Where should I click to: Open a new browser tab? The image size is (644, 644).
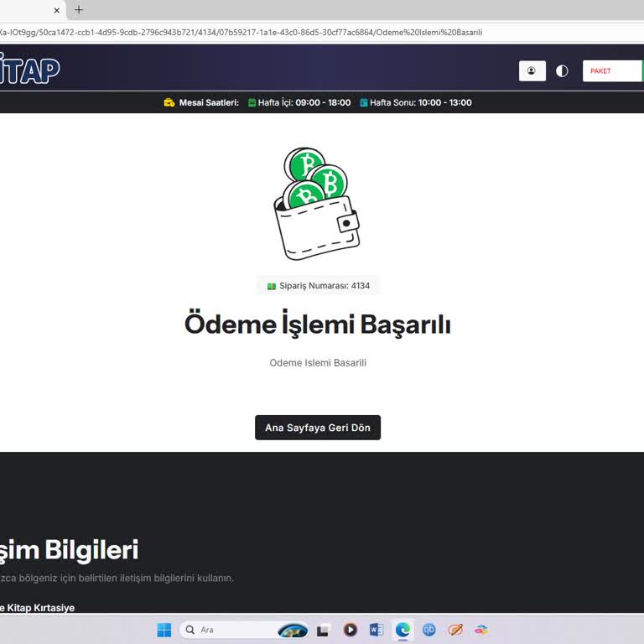(x=79, y=10)
